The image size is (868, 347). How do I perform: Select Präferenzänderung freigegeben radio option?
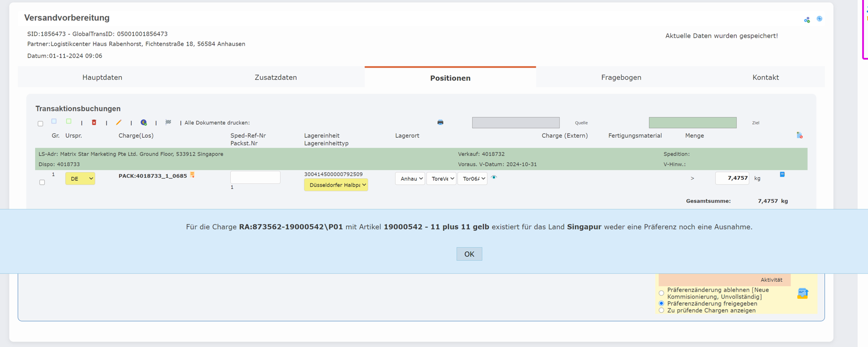click(x=662, y=304)
